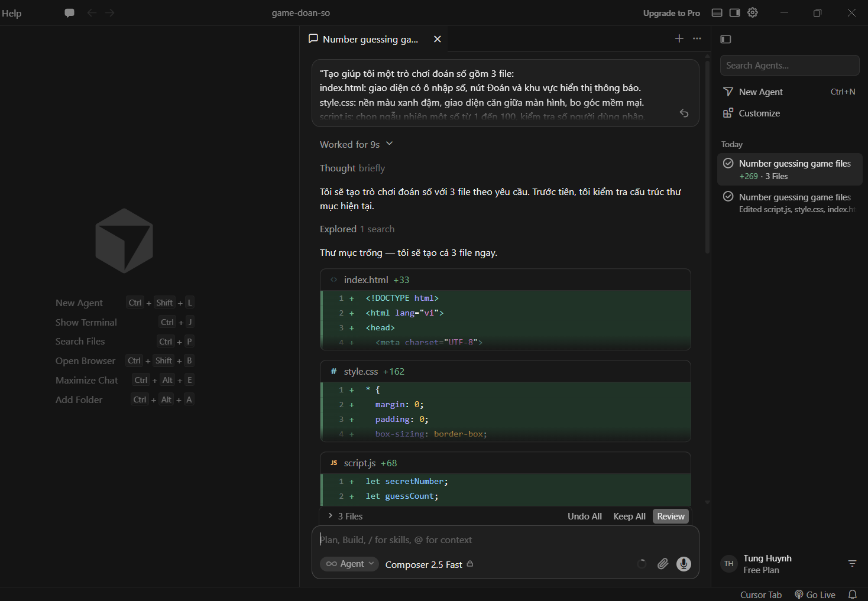Expand the Worked for 9s section
Screen dimensions: 868x601
click(x=357, y=144)
